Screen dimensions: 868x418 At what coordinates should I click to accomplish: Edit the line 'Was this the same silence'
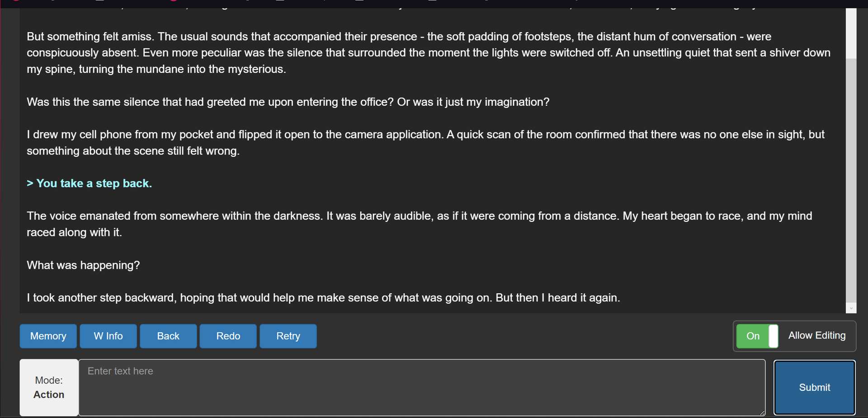[x=288, y=102]
